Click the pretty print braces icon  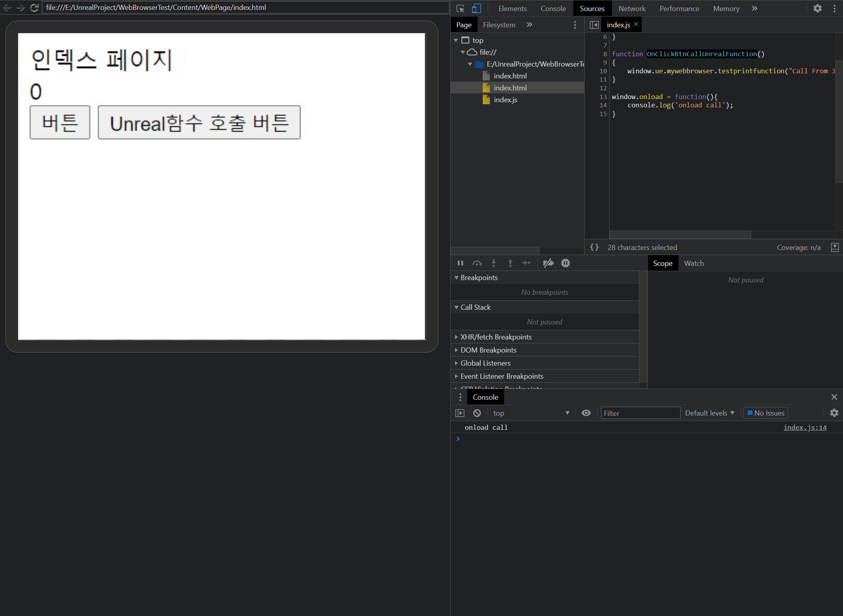coord(594,247)
